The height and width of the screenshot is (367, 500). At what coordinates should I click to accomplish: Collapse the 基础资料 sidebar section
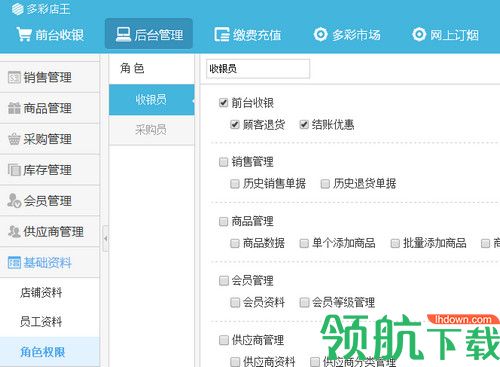50,263
